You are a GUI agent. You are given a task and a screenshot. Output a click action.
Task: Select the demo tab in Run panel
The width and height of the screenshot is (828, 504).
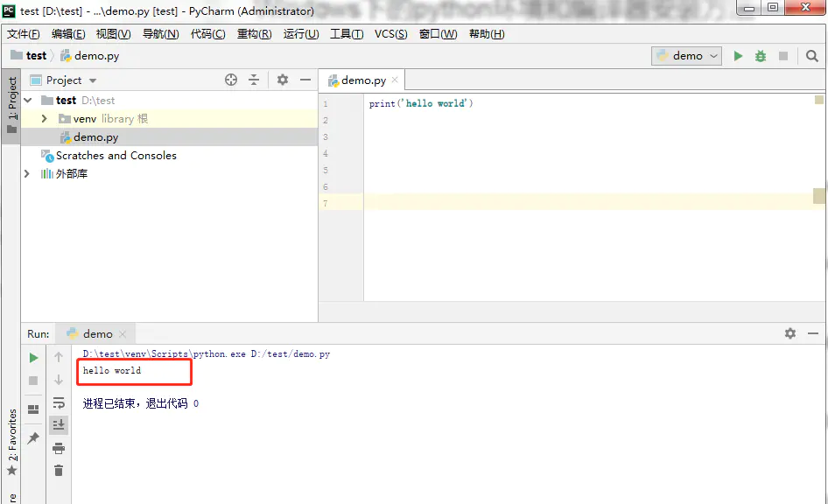(96, 334)
